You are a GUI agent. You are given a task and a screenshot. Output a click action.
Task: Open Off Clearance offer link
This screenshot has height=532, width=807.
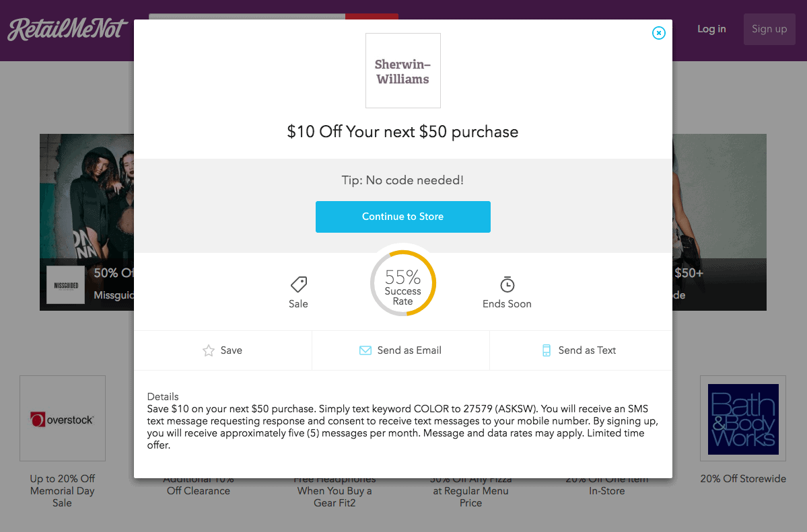pos(198,491)
